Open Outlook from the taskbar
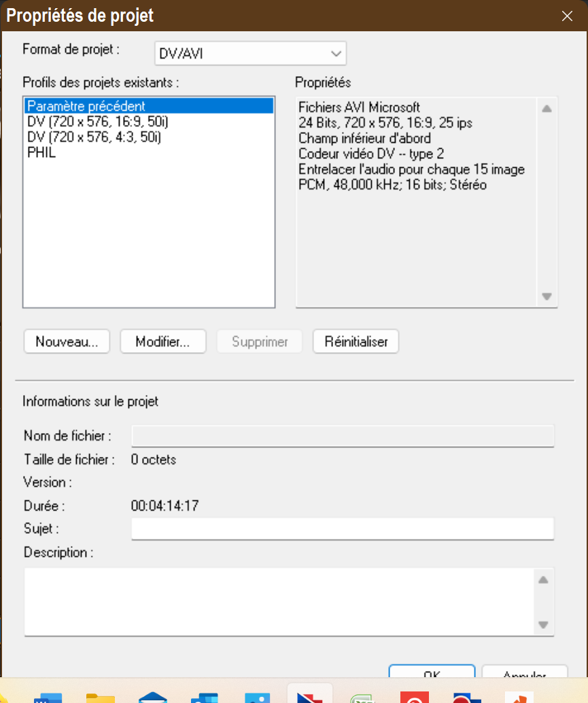Image resolution: width=588 pixels, height=703 pixels. coord(205,698)
